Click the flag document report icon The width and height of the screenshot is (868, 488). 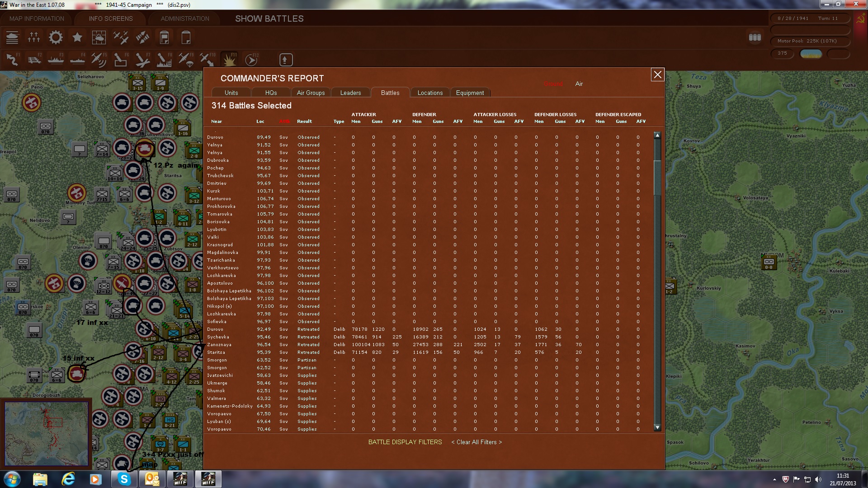point(164,38)
